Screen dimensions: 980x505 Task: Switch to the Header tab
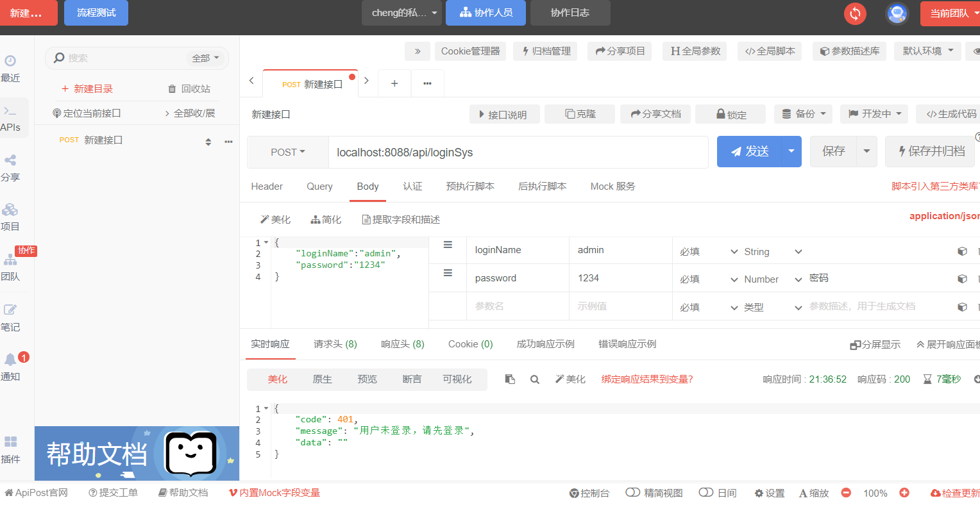(x=267, y=186)
